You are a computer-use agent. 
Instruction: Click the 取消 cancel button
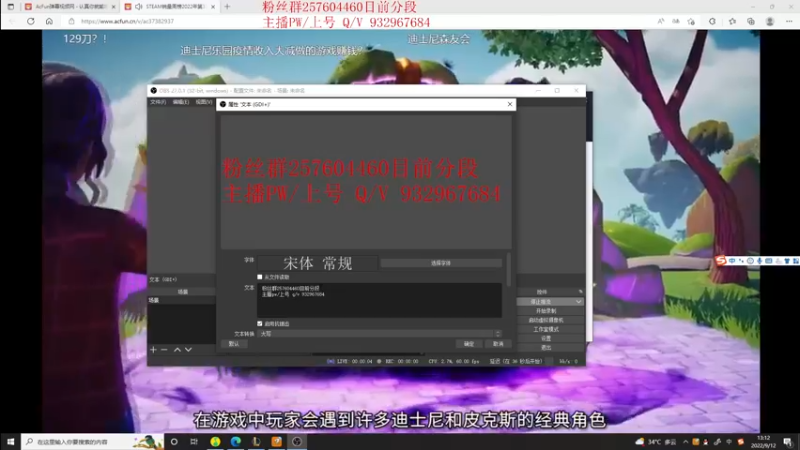coord(498,344)
